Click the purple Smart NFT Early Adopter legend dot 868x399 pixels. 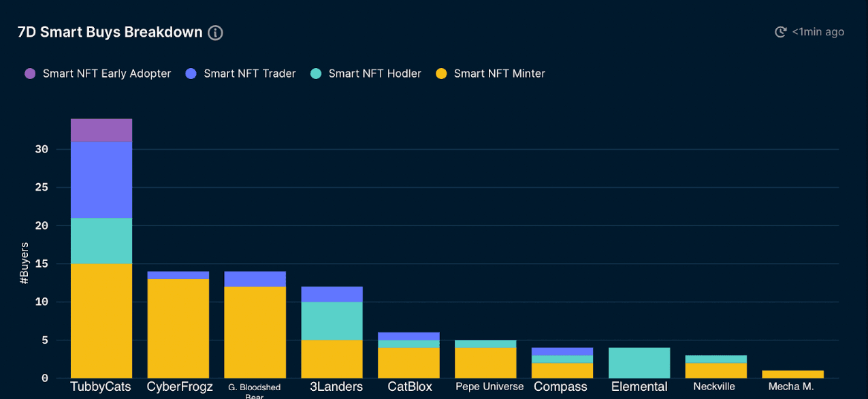pyautogui.click(x=29, y=73)
